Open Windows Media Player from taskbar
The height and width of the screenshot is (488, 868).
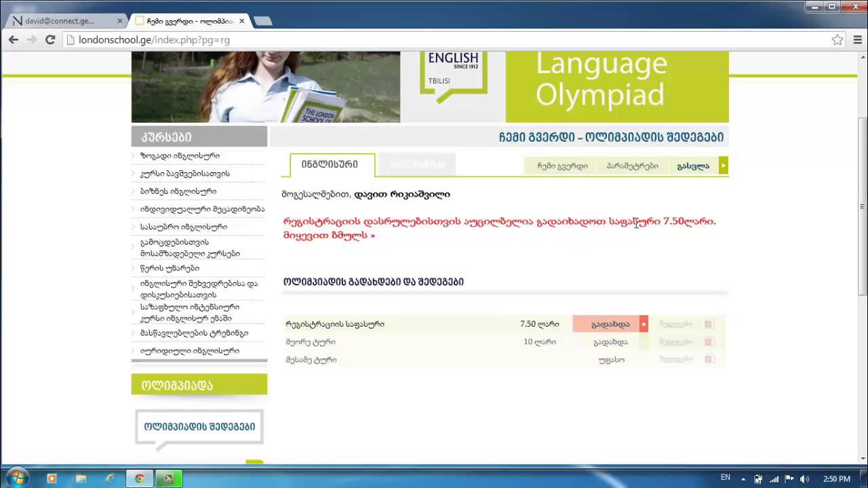tap(52, 478)
